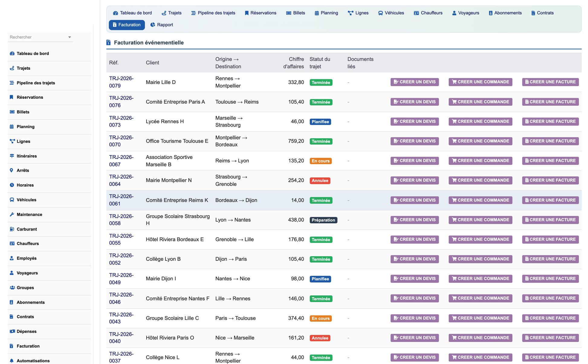Open the Rechercher dropdown arrow

click(70, 37)
